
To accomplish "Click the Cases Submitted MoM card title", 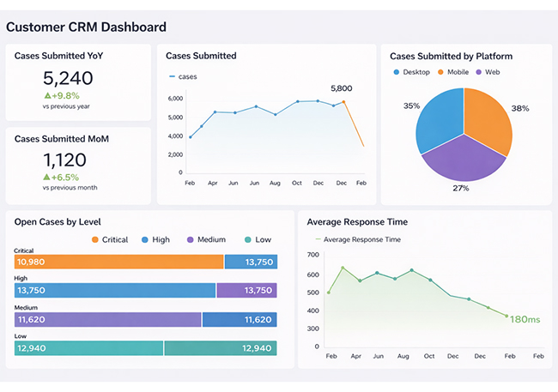I will pos(62,139).
